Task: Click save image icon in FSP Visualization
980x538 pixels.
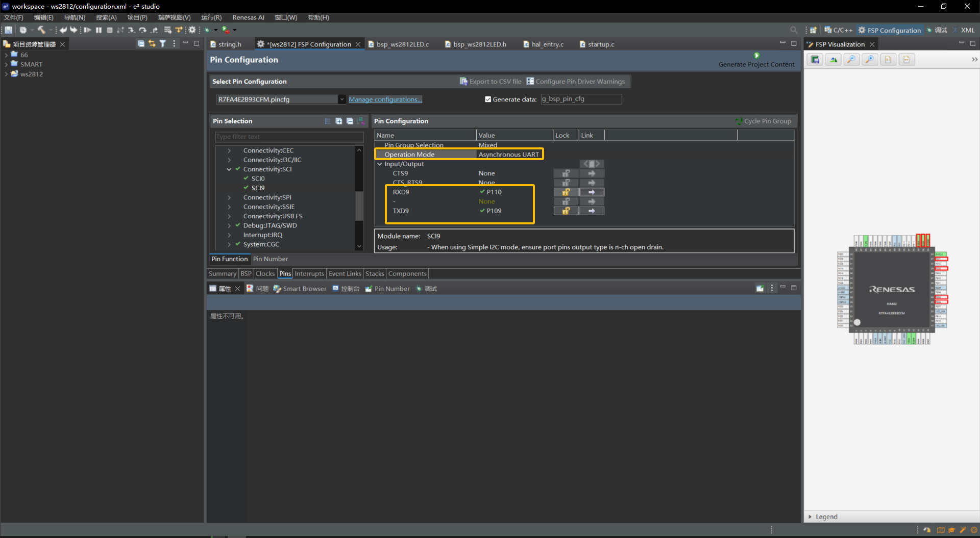Action: (815, 60)
